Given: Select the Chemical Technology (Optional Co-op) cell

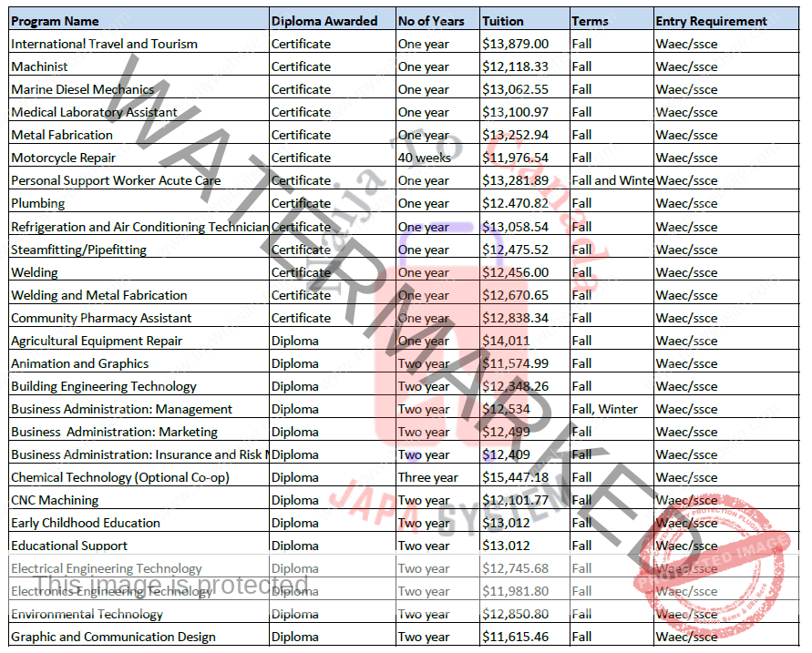Looking at the screenshot, I should 119,477.
